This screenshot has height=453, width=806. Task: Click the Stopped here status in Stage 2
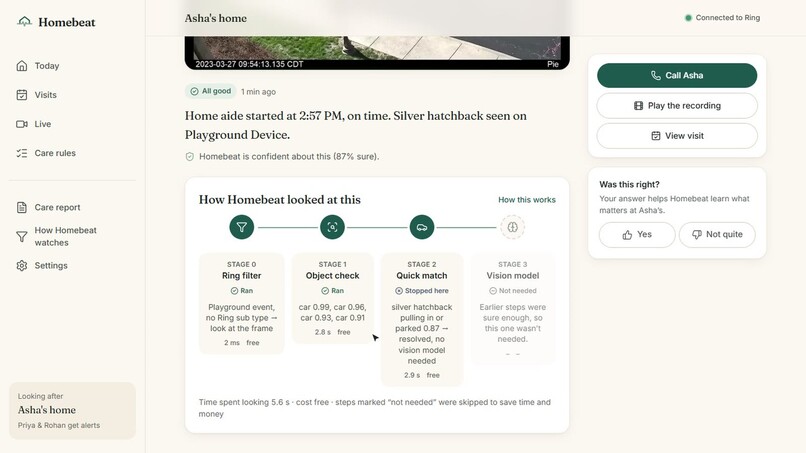tap(422, 291)
